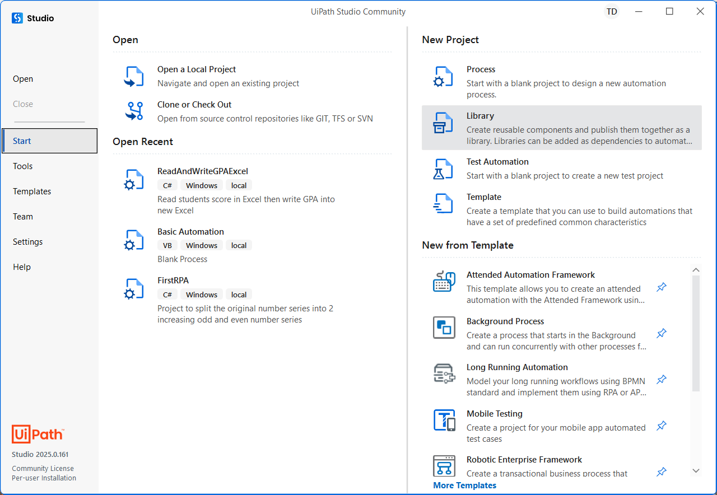This screenshot has width=717, height=495.
Task: Select the Background Process template title
Action: tap(505, 321)
